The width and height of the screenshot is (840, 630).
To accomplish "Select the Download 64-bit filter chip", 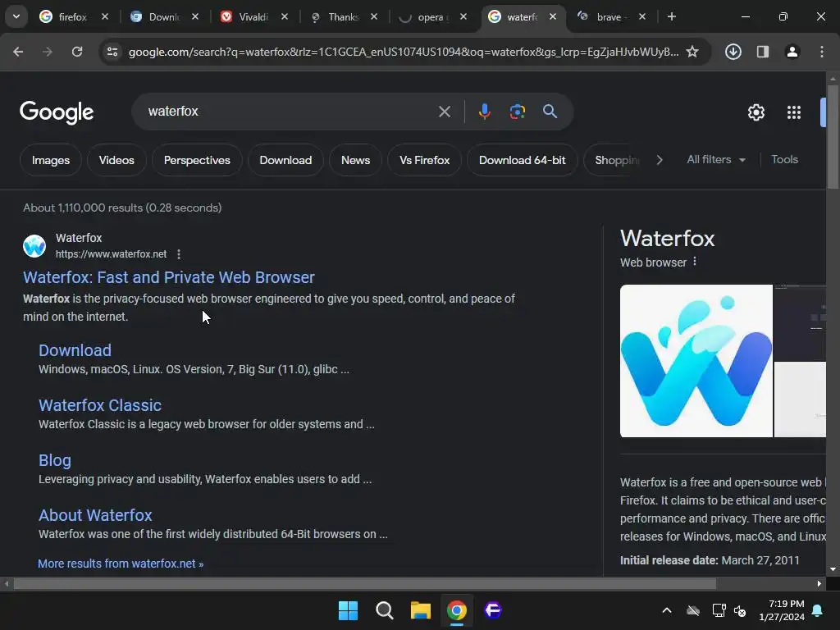I will (x=523, y=160).
